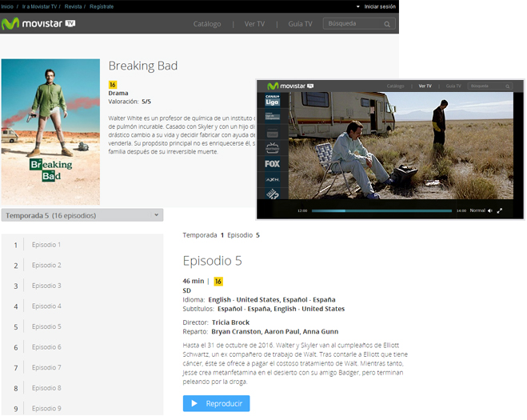
Task: Click the Valoración 5/5 rating text
Action: [x=130, y=102]
